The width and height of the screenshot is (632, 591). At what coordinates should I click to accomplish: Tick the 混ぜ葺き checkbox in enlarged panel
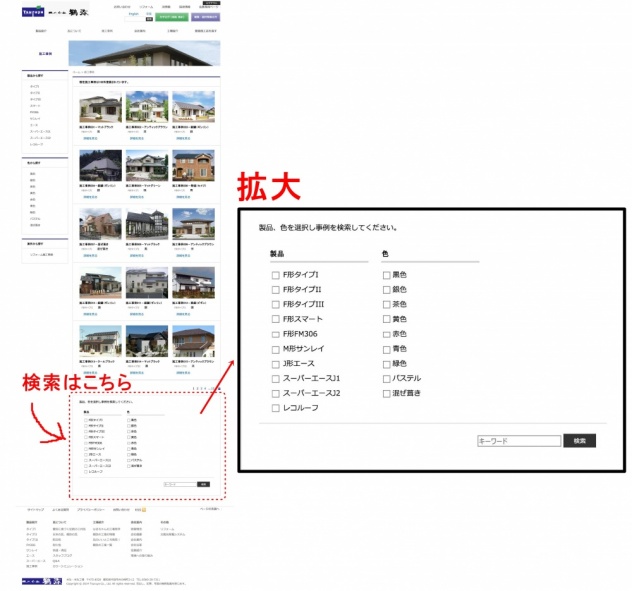click(386, 393)
